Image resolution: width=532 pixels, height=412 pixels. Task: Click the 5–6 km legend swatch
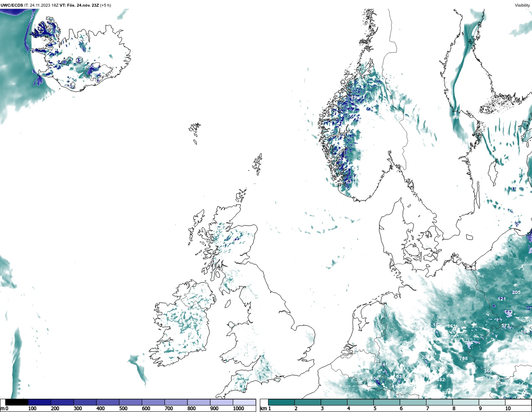point(387,402)
